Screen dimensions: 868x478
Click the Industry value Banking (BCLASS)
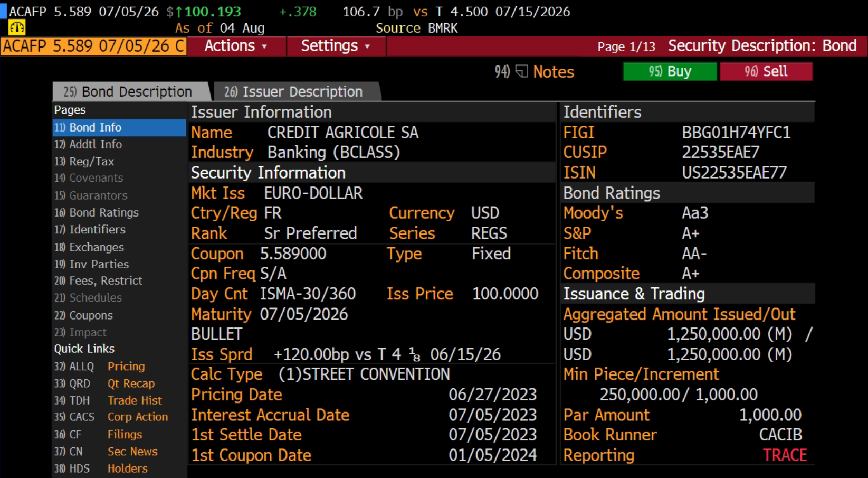(x=333, y=153)
